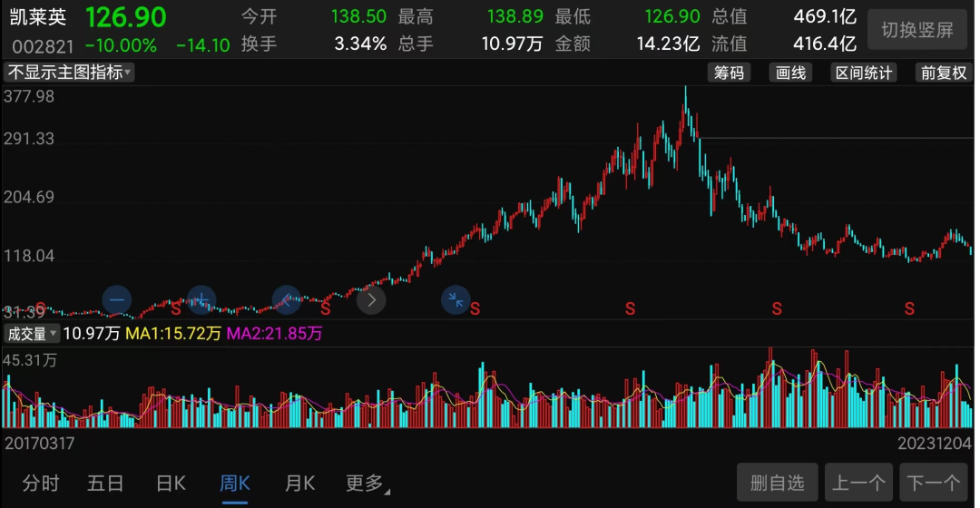Image resolution: width=980 pixels, height=508 pixels.
Task: Open 不显示主图指标 indicator dropdown
Action: [69, 73]
